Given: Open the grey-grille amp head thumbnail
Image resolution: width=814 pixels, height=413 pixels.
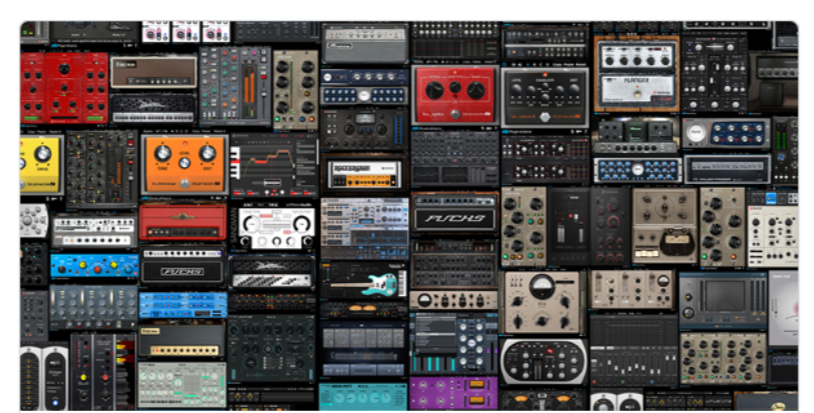Looking at the screenshot, I should pyautogui.click(x=365, y=43).
